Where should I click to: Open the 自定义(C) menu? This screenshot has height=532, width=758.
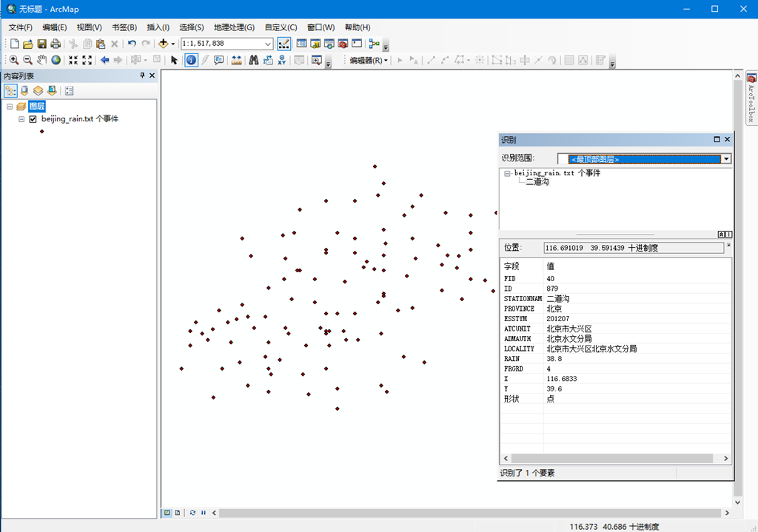[281, 27]
